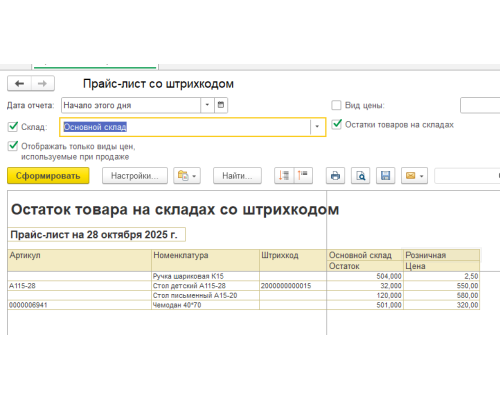Screen dimensions: 500x400
Task: Open print preview magnifier icon
Action: click(360, 176)
